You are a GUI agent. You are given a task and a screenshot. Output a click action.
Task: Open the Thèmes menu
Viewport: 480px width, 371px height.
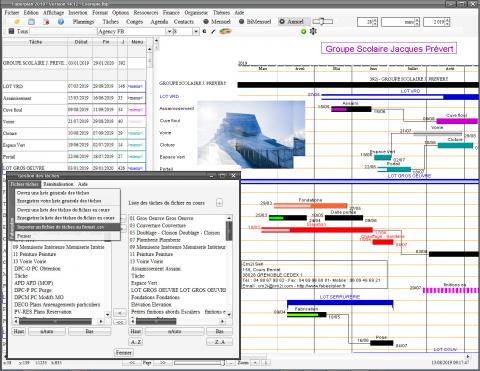coord(221,12)
